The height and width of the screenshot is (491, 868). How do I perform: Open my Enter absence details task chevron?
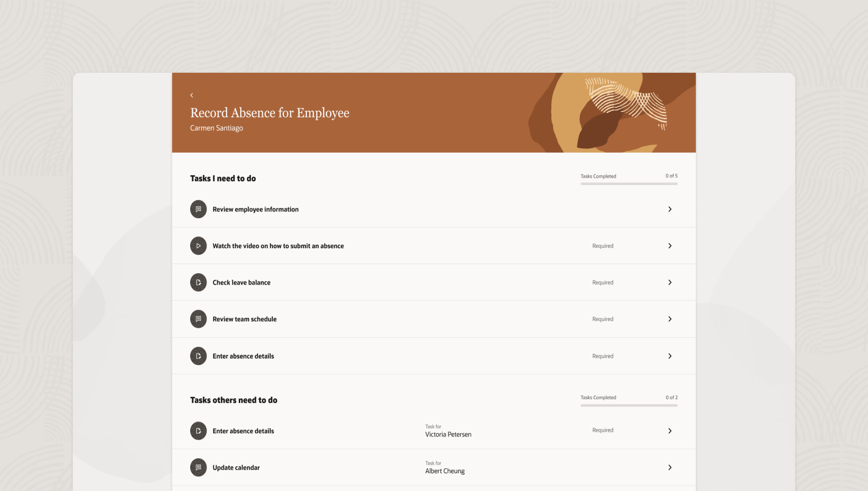pyautogui.click(x=670, y=356)
